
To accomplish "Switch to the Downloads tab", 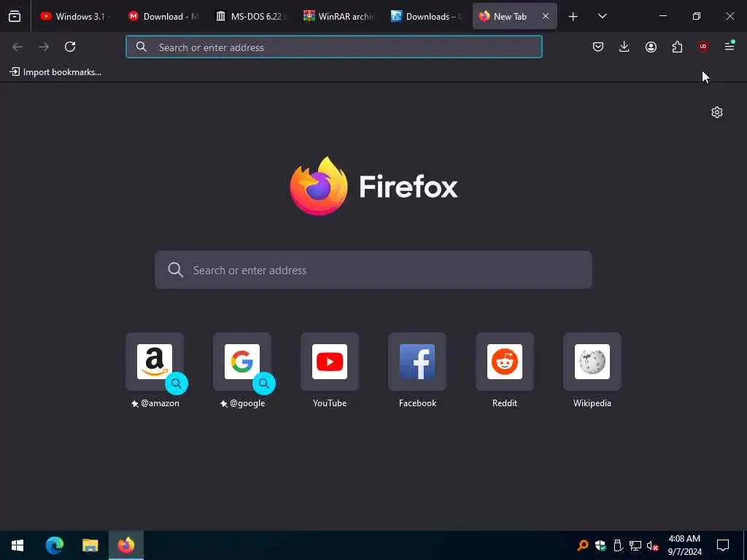I will (x=426, y=16).
